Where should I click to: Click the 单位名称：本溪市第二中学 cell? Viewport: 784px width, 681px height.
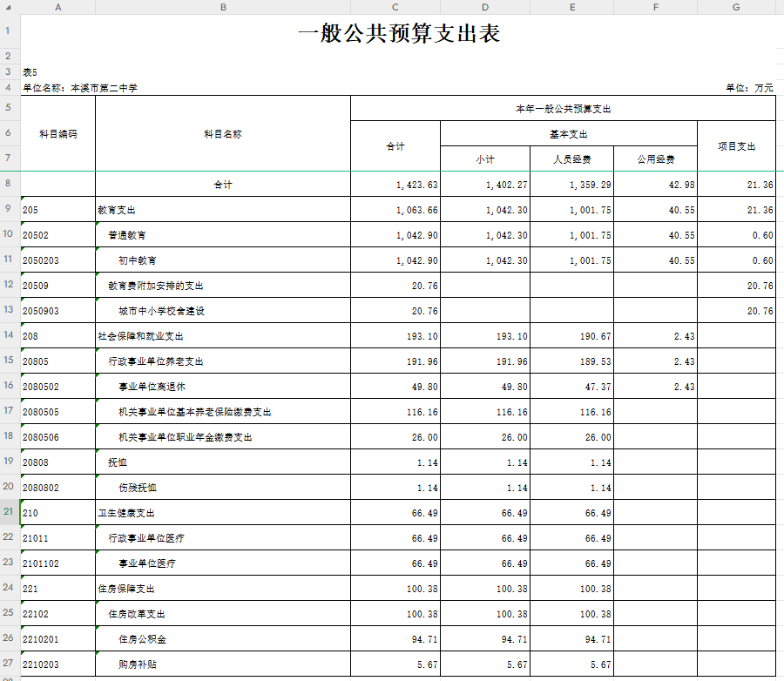pos(80,88)
